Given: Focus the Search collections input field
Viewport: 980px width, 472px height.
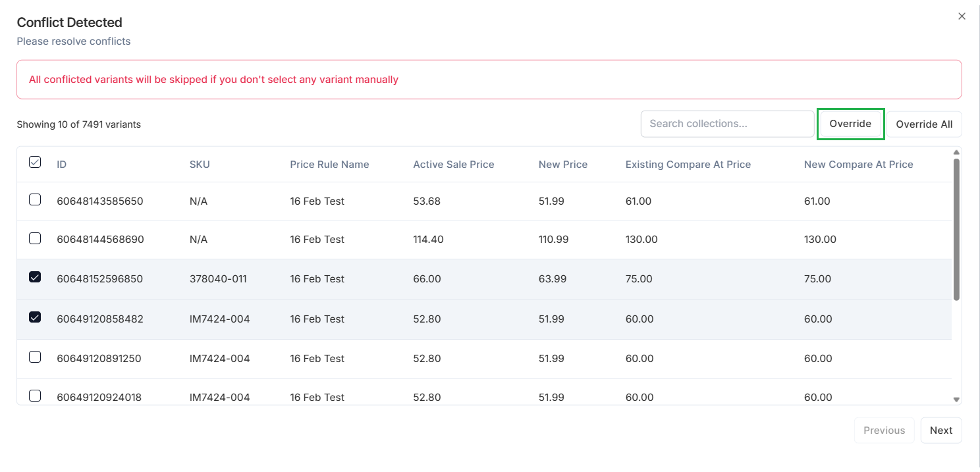Looking at the screenshot, I should pos(727,124).
